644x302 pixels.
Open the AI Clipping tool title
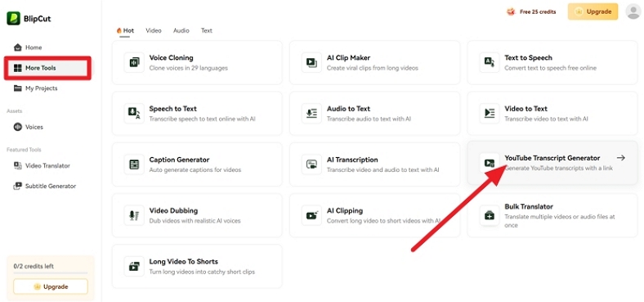[345, 210]
